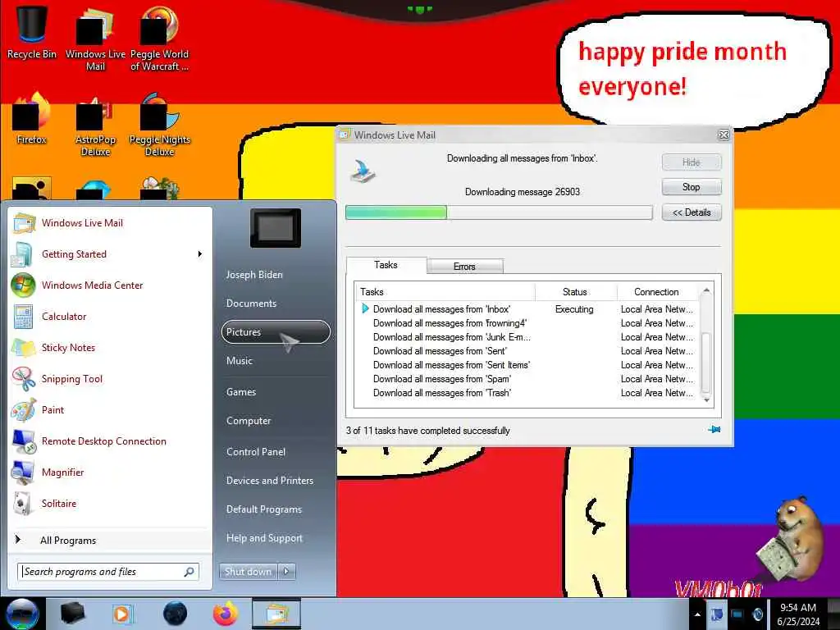The height and width of the screenshot is (630, 840).
Task: Open Pictures from Start menu
Action: [276, 332]
